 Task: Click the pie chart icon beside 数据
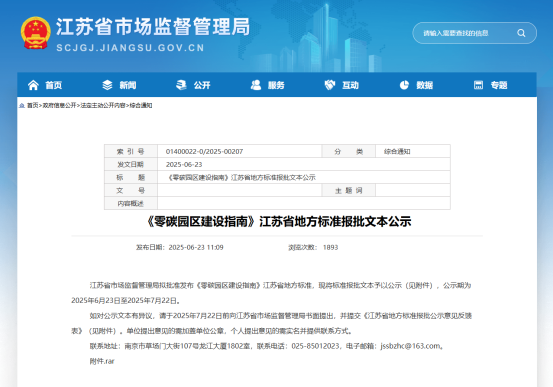pos(404,85)
